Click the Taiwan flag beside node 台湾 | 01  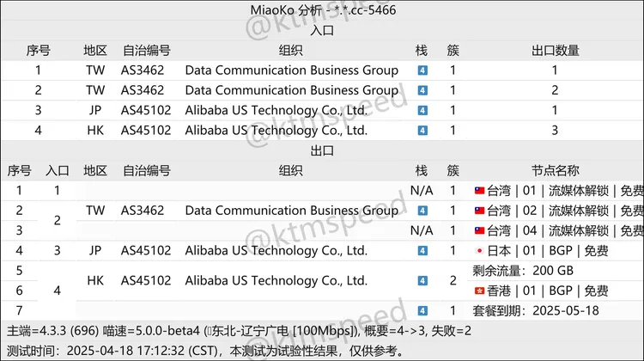coord(480,191)
